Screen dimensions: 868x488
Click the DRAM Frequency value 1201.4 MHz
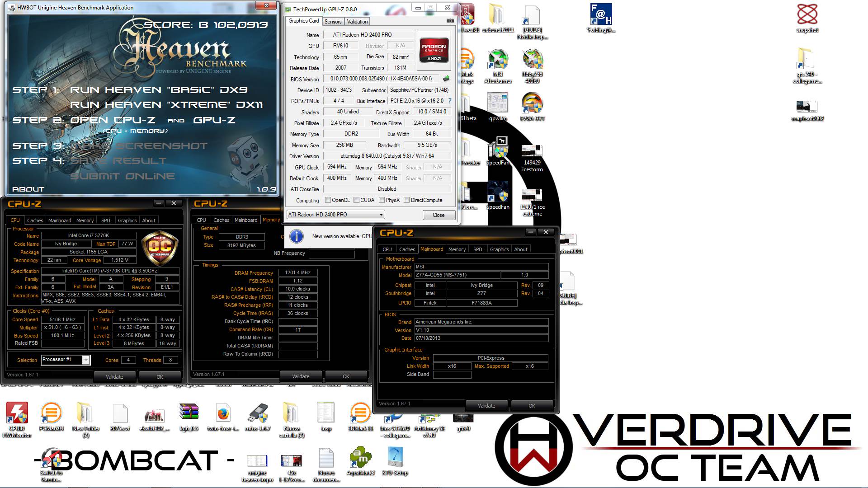click(298, 272)
